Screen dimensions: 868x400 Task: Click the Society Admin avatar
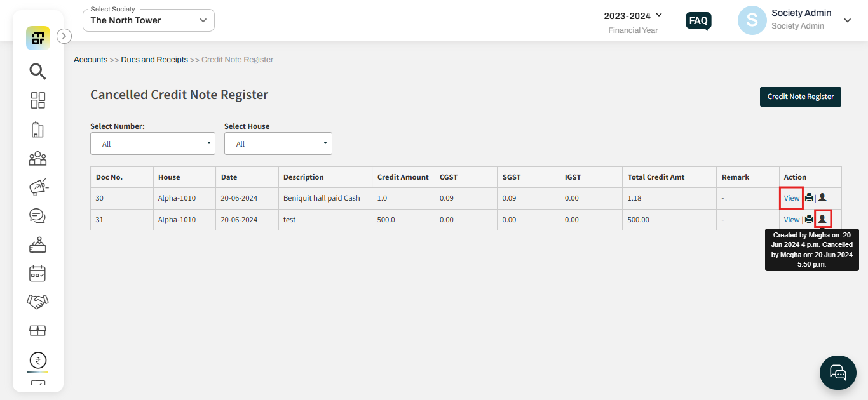coord(752,20)
